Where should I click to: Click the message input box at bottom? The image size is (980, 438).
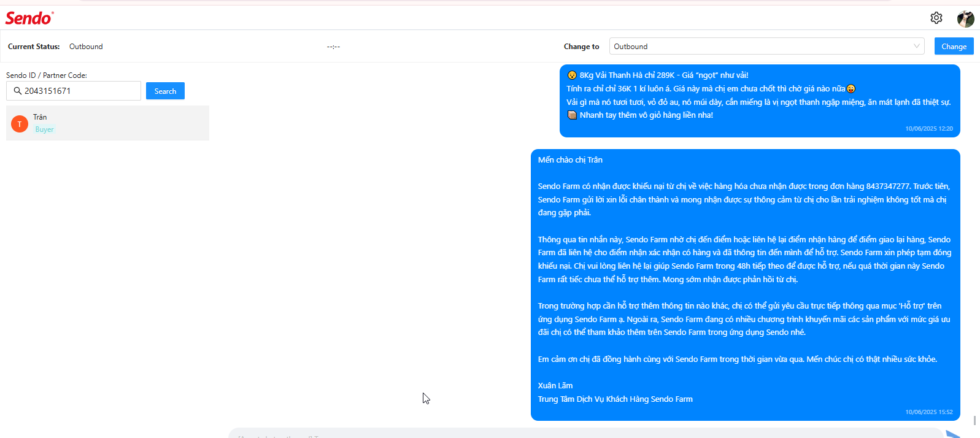point(586,434)
